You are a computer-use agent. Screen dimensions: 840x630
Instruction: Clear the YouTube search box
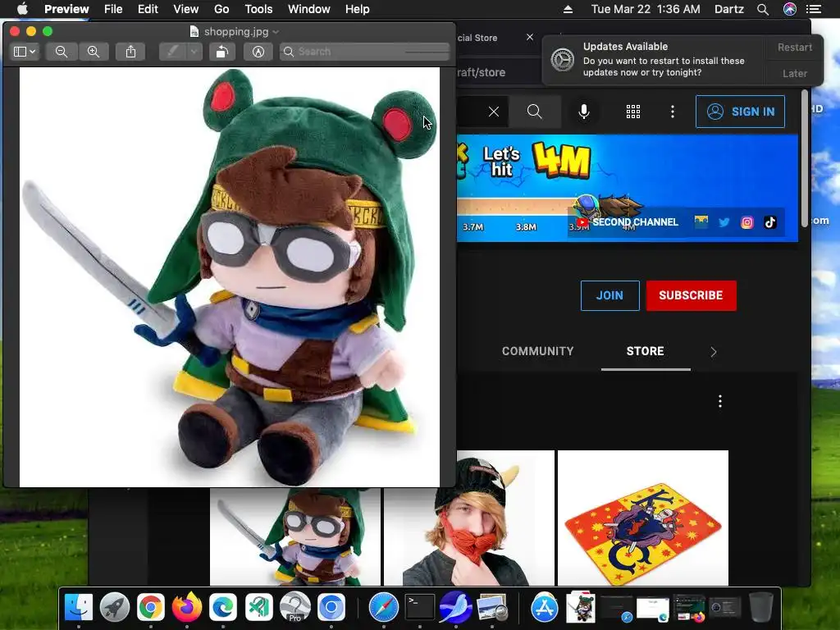[x=493, y=112]
